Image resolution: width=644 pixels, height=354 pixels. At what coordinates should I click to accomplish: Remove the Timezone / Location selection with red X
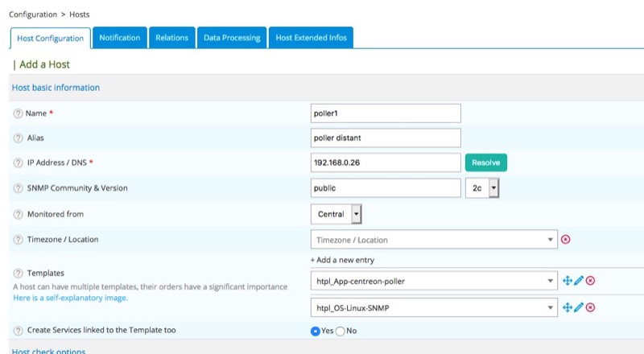coord(565,240)
